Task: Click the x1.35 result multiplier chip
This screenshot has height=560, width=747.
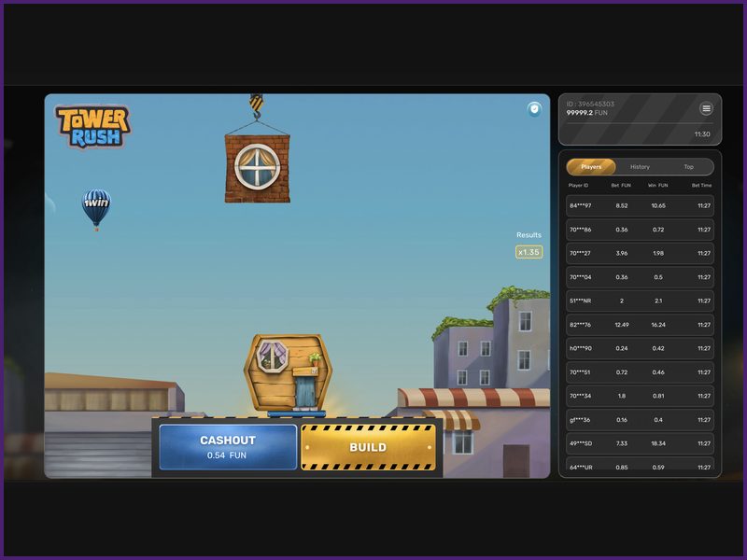Action: [528, 252]
